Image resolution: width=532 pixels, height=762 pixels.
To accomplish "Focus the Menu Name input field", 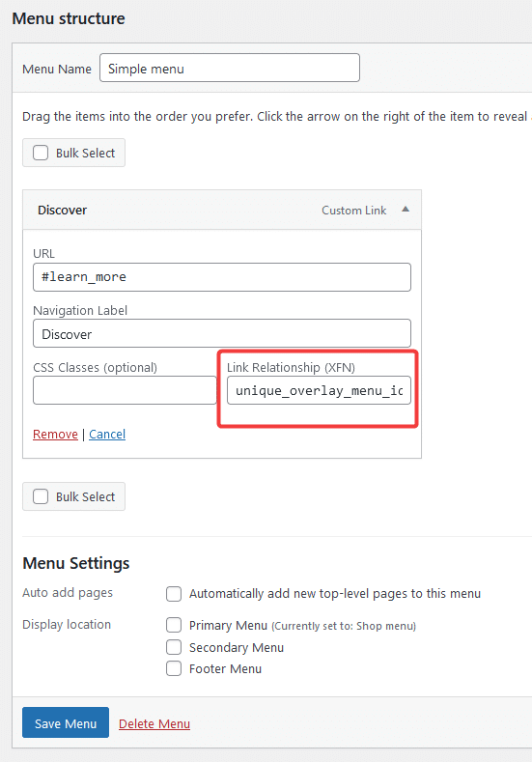I will (230, 68).
